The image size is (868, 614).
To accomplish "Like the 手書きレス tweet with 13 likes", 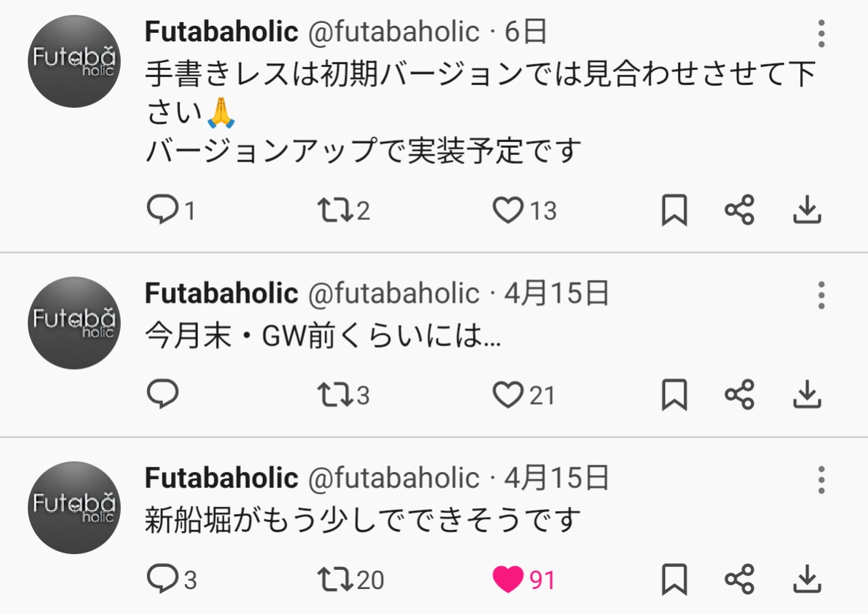I will 508,210.
